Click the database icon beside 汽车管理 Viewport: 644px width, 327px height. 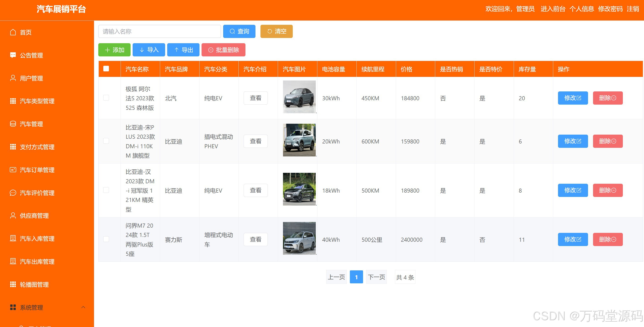click(x=13, y=124)
